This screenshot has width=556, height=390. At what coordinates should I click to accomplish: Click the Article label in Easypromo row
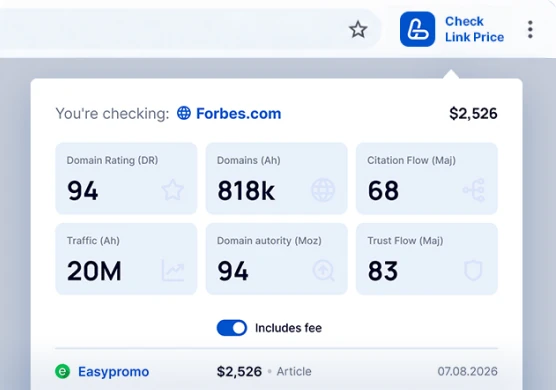(294, 372)
